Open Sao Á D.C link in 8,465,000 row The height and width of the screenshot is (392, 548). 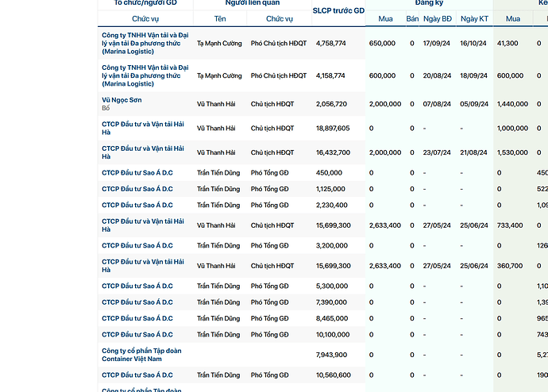point(137,318)
